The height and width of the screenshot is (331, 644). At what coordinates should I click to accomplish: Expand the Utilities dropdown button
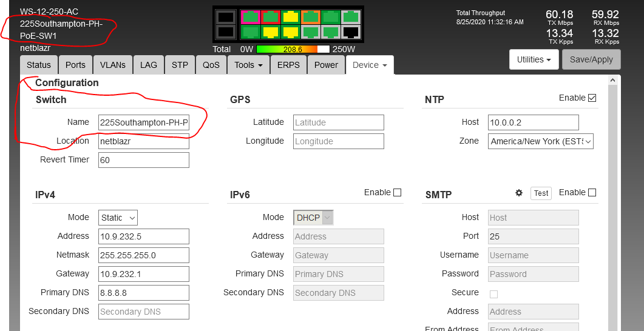click(x=534, y=59)
